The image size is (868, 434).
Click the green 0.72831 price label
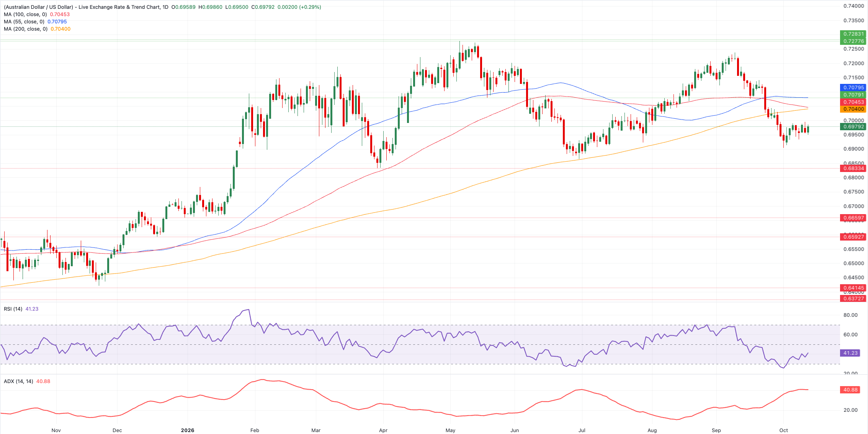pos(853,34)
